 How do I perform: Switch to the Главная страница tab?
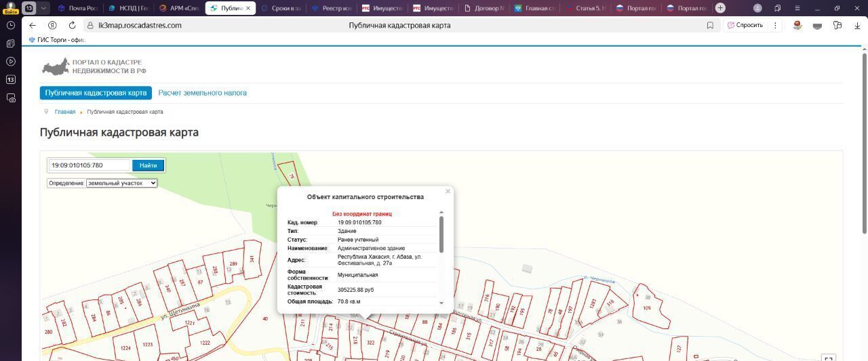pyautogui.click(x=535, y=8)
